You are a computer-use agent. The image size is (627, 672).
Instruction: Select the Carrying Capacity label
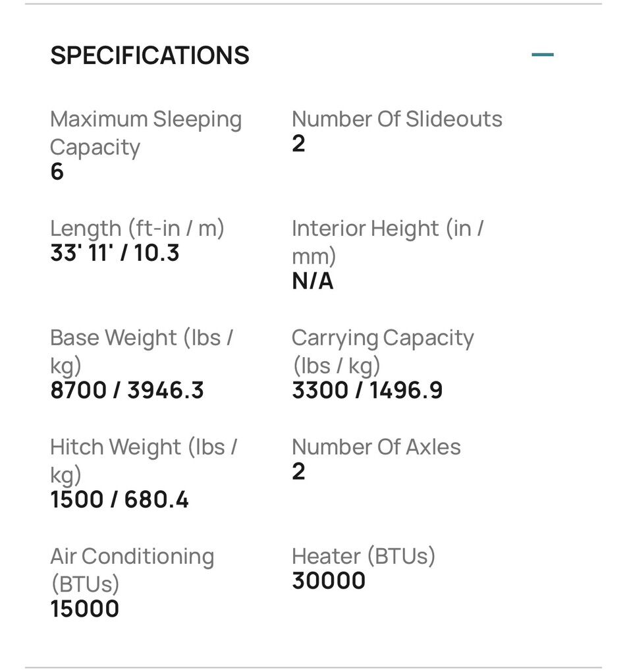click(x=382, y=351)
